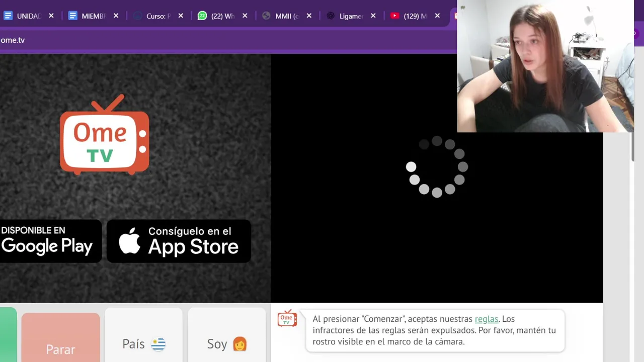Open the País country selector
The width and height of the screenshot is (644, 362).
coord(143,335)
